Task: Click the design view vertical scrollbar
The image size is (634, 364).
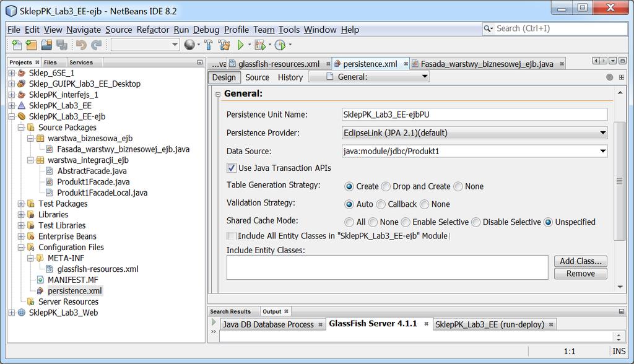Action: click(x=619, y=181)
